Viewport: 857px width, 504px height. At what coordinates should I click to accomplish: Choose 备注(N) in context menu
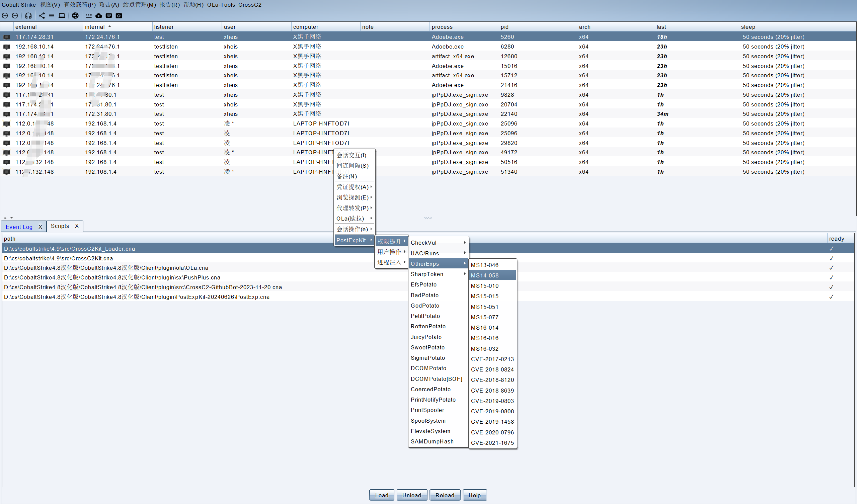[355, 176]
